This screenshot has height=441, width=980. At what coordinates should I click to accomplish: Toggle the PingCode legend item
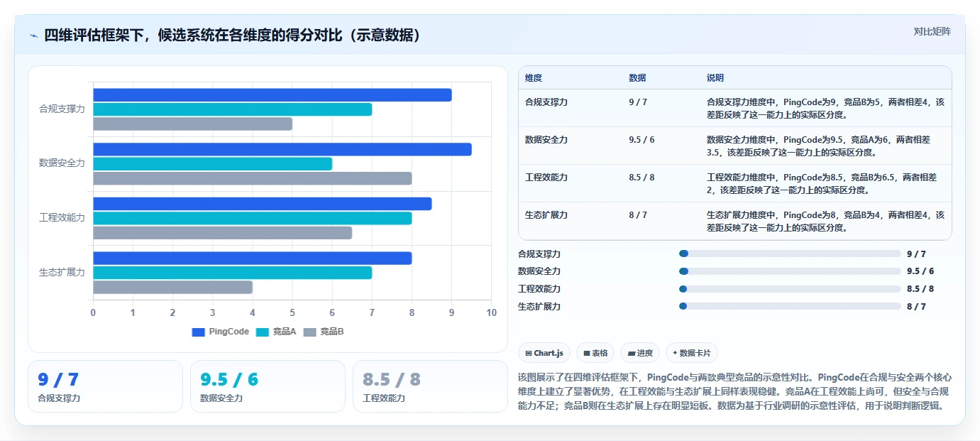point(221,332)
